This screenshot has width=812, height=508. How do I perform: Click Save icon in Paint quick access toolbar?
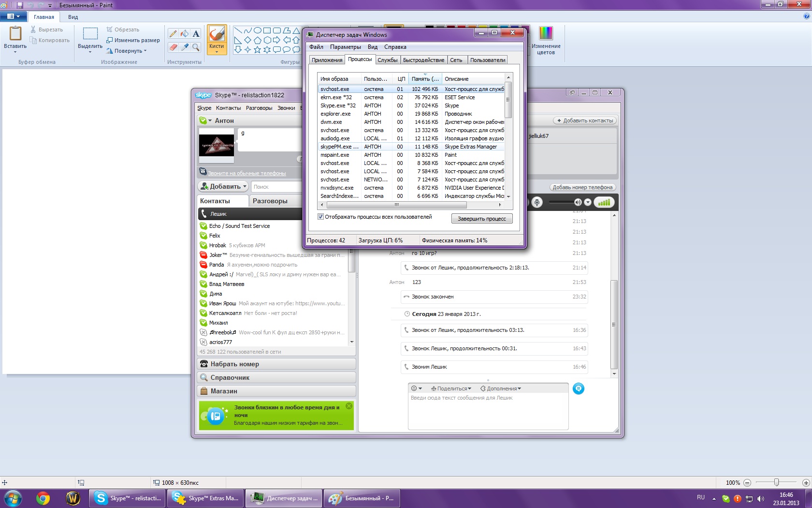[x=20, y=5]
